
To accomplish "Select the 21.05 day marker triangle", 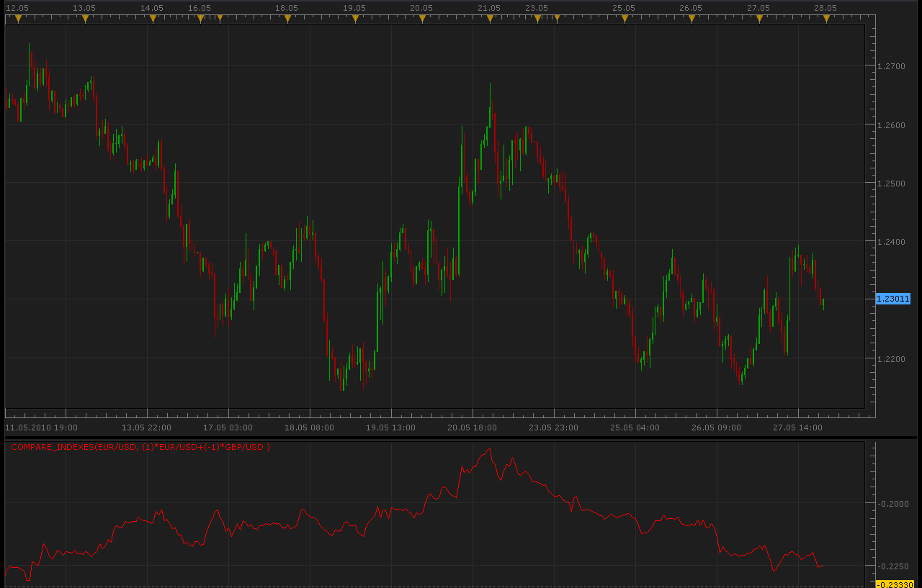I will coord(490,19).
